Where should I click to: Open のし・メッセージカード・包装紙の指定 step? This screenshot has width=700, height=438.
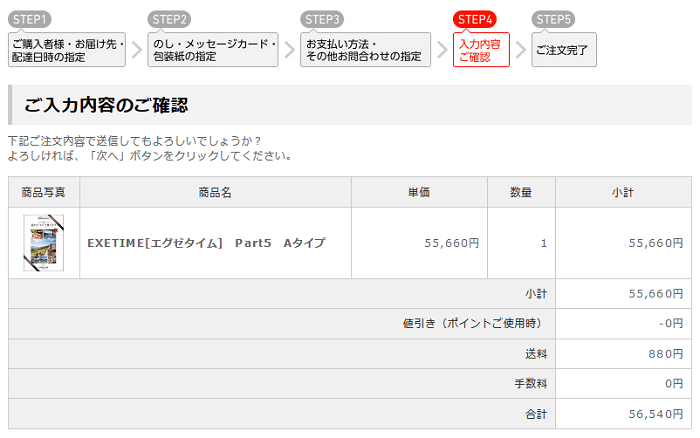tap(213, 50)
